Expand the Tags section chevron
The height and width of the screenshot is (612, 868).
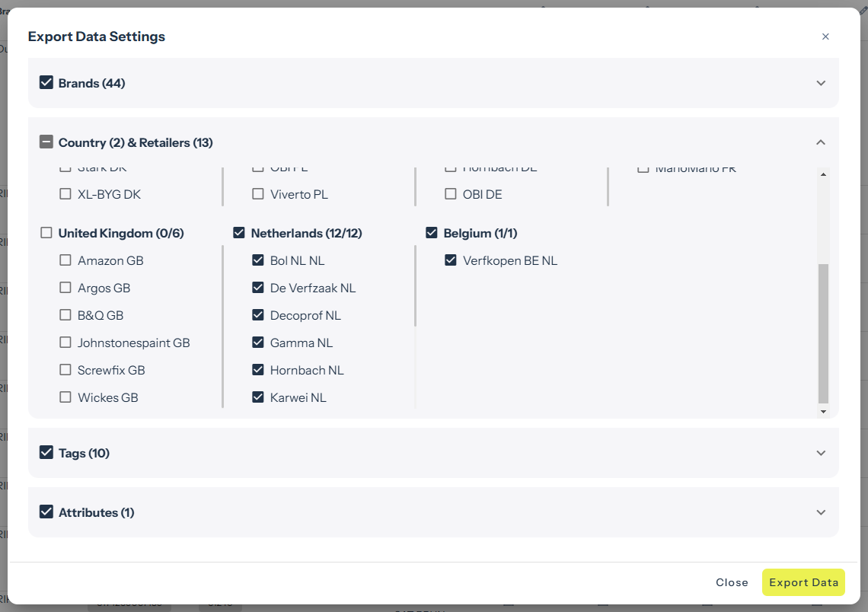821,453
